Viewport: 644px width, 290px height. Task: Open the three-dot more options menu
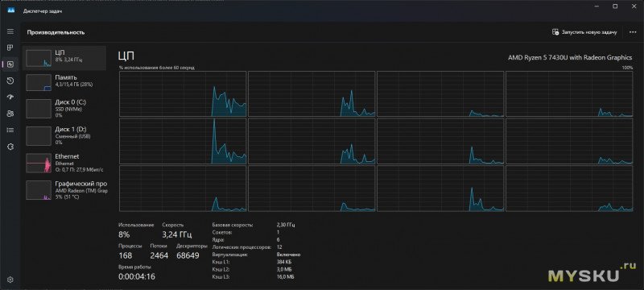click(633, 32)
